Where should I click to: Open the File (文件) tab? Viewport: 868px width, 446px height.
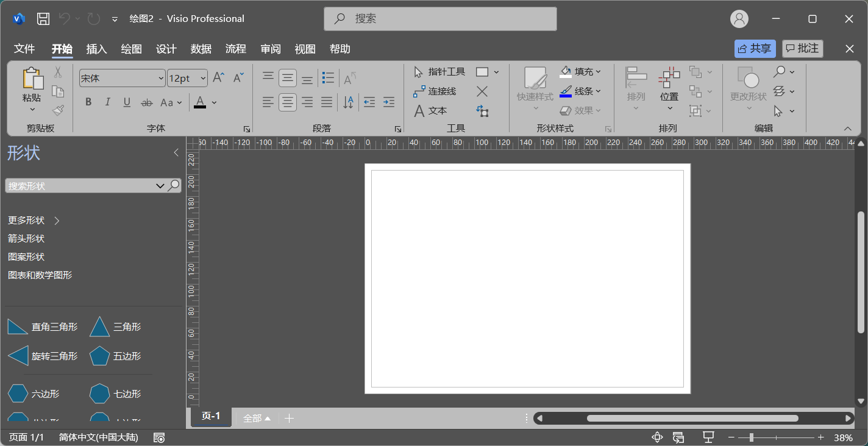coord(24,49)
